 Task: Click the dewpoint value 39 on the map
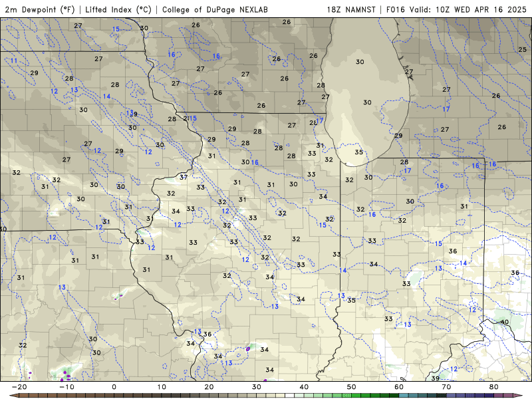tap(436, 378)
